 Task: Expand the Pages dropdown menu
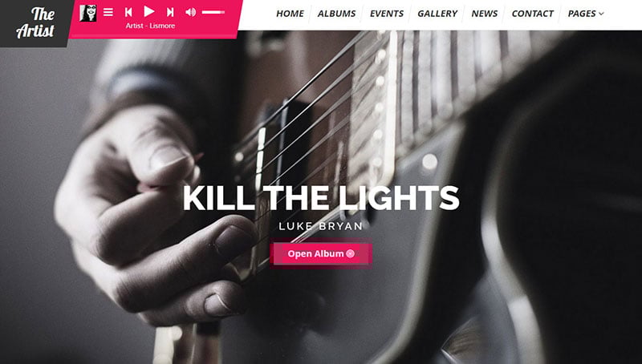pyautogui.click(x=586, y=14)
